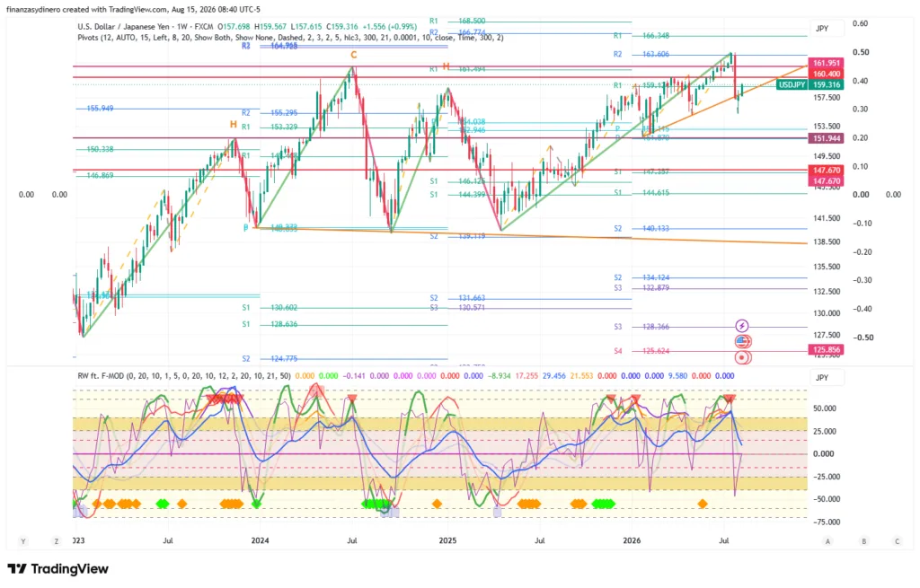The width and height of the screenshot is (920, 588).
Task: Click the 138.500 price scale value
Action: click(x=827, y=241)
